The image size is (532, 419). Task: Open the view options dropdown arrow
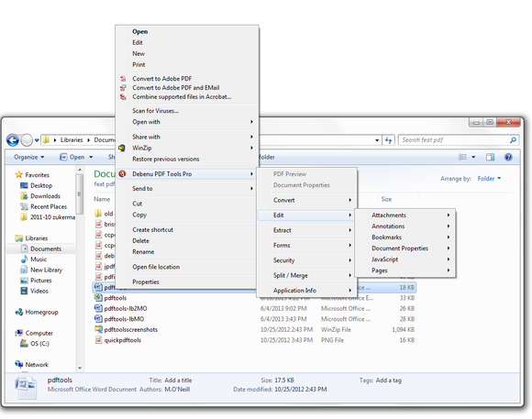pyautogui.click(x=473, y=157)
